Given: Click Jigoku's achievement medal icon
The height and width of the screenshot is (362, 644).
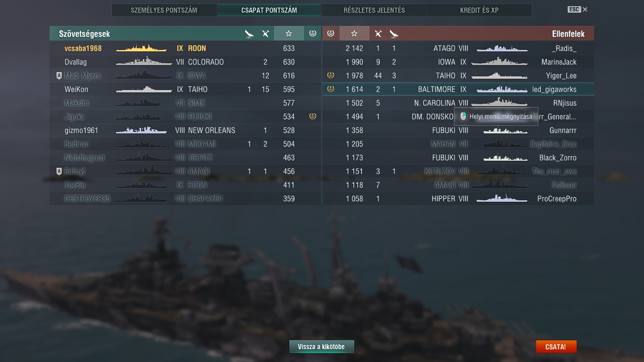Looking at the screenshot, I should [312, 116].
